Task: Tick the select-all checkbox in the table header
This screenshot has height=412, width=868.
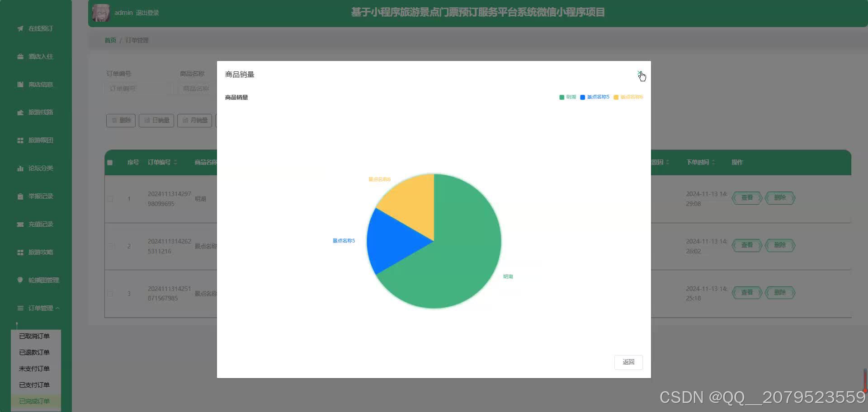Action: click(x=110, y=163)
